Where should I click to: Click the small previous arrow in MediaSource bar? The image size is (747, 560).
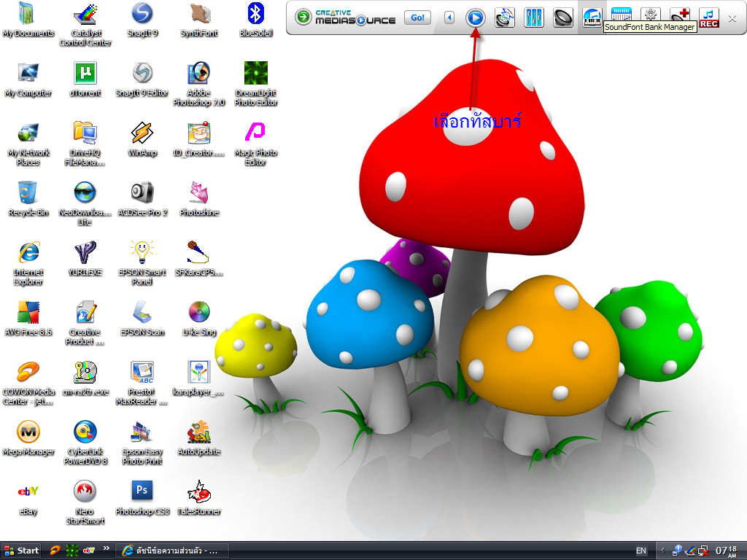[x=449, y=17]
